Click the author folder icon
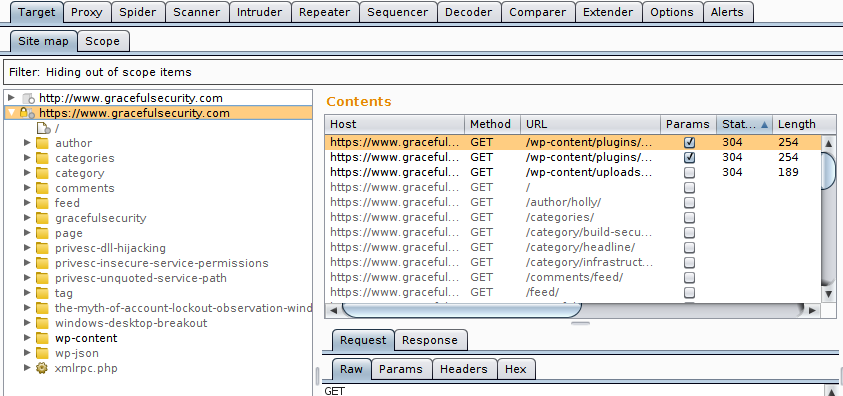 point(42,143)
